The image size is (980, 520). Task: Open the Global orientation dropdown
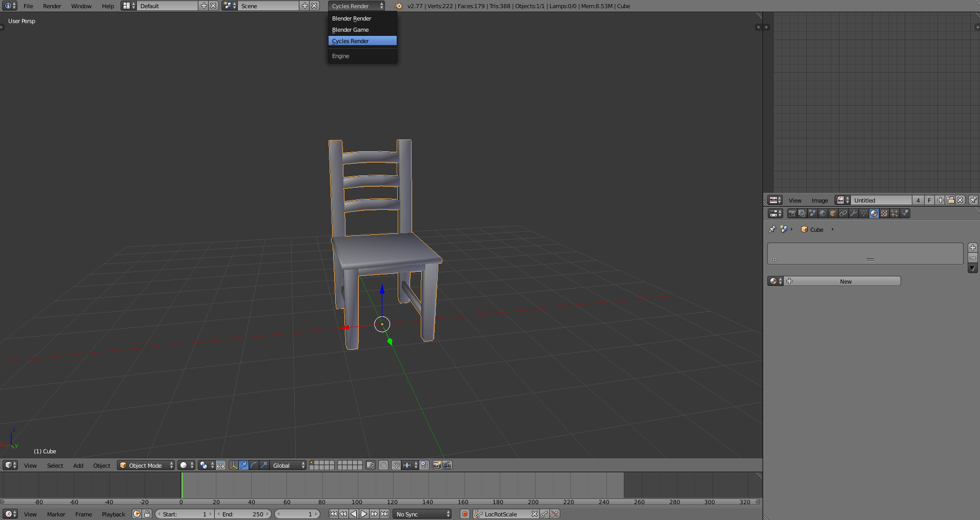[x=288, y=465]
